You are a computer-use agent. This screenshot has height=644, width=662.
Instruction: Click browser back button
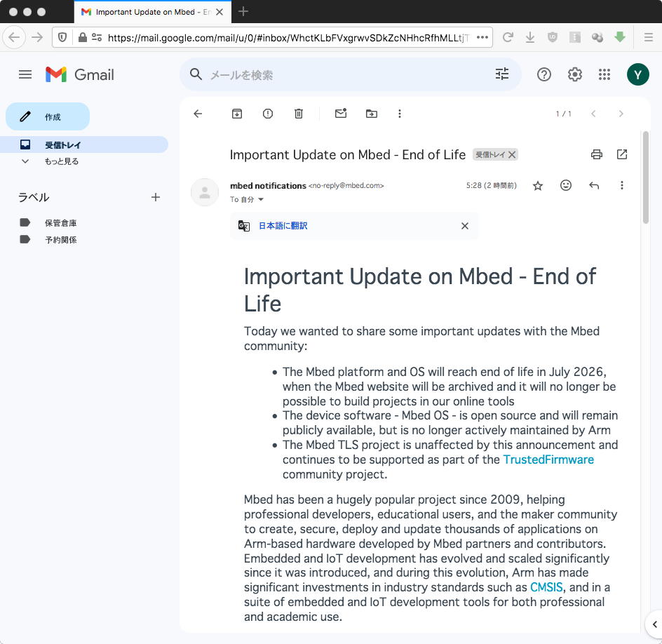coord(14,38)
